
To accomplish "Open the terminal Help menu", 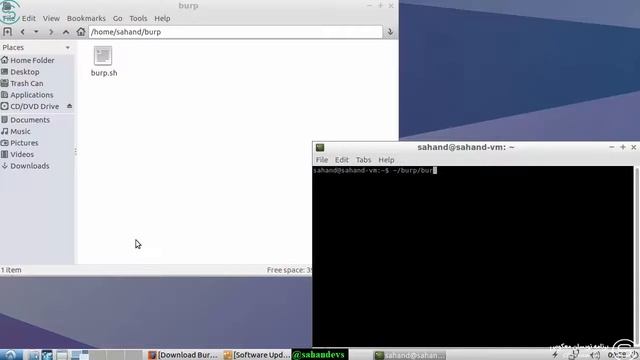I will click(386, 160).
